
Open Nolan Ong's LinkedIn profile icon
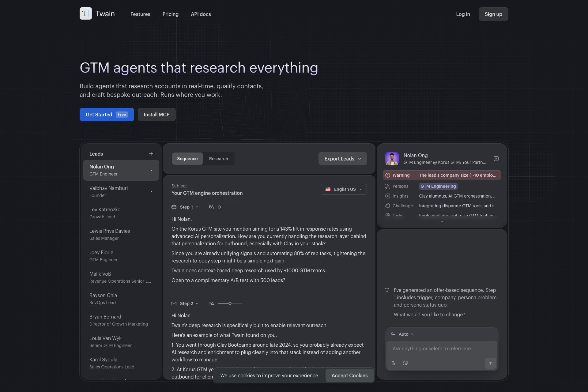(x=496, y=159)
